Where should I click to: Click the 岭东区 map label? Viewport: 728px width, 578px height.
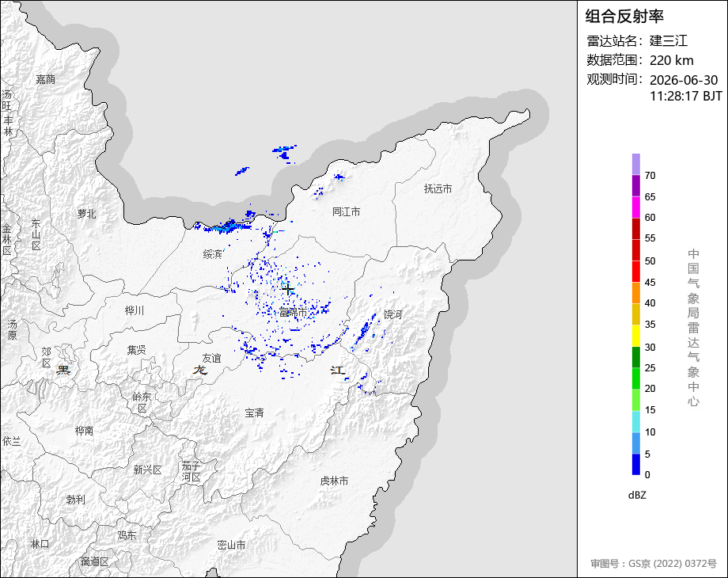[142, 402]
